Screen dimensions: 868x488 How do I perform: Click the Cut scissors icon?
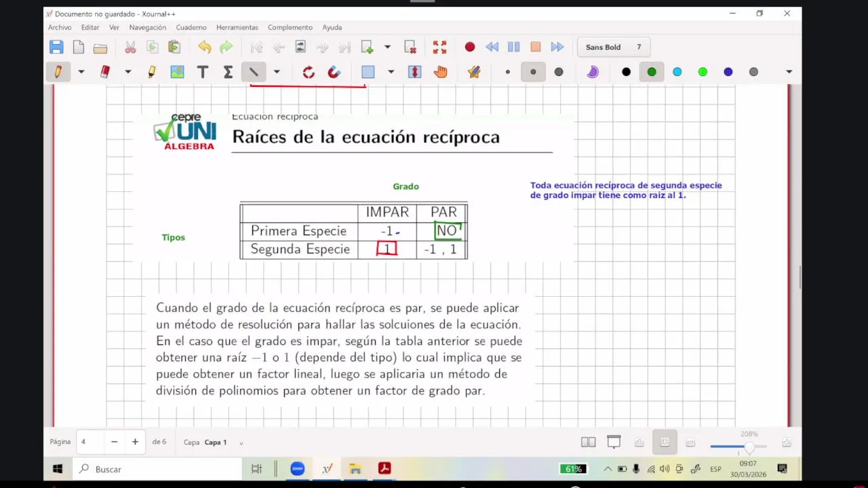pos(130,47)
